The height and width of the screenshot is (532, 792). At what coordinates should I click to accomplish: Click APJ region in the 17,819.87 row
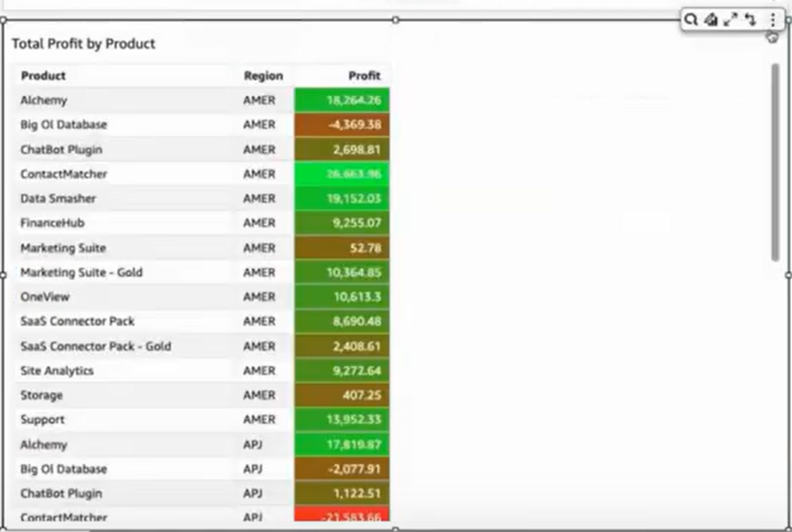click(x=252, y=445)
